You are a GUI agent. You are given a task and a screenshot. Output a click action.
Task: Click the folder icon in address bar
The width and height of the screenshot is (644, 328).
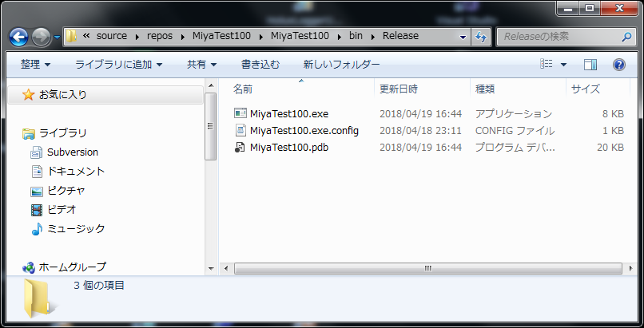pos(71,36)
